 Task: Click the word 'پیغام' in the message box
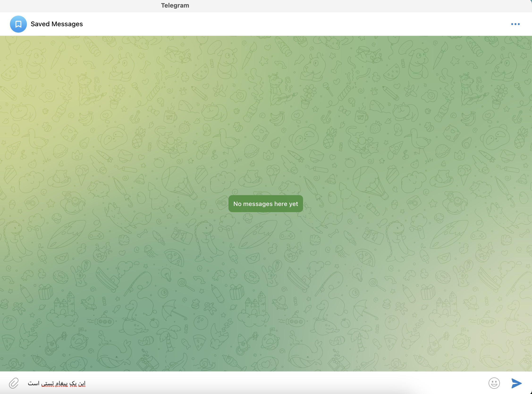click(62, 384)
